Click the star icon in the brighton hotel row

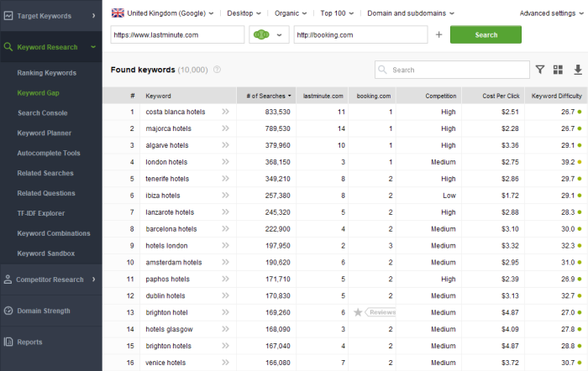[358, 312]
